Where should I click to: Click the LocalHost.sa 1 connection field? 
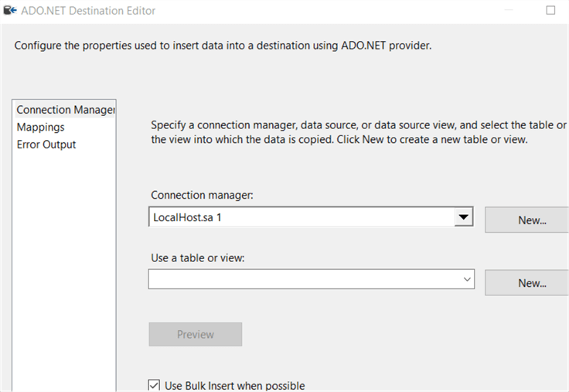coord(302,218)
